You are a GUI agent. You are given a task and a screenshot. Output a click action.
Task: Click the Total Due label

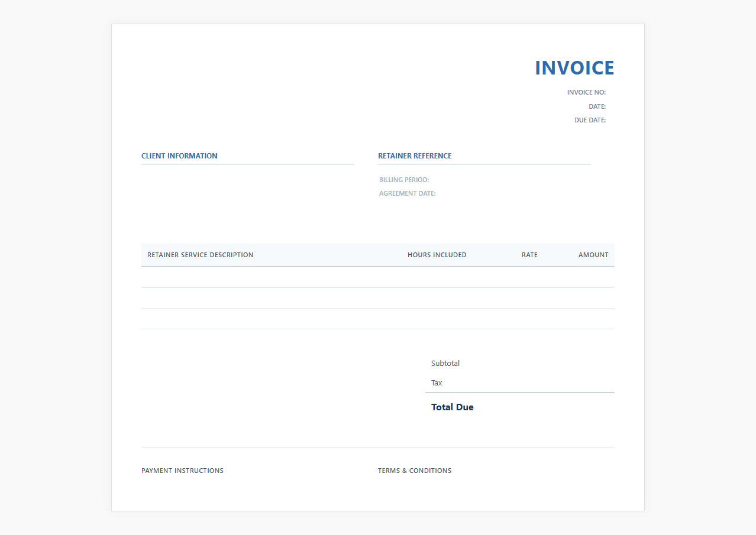tap(453, 407)
